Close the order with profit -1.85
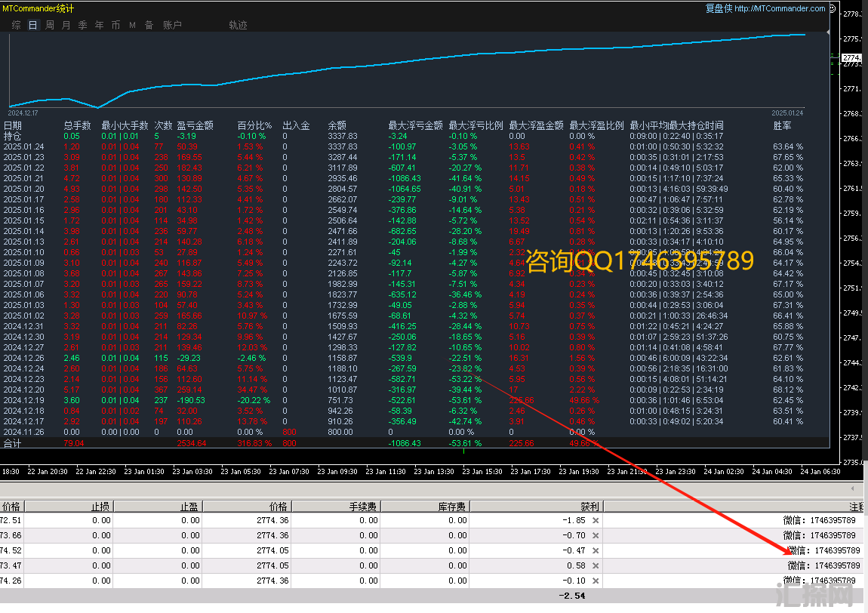Screen dimensions: 868x613 596,521
